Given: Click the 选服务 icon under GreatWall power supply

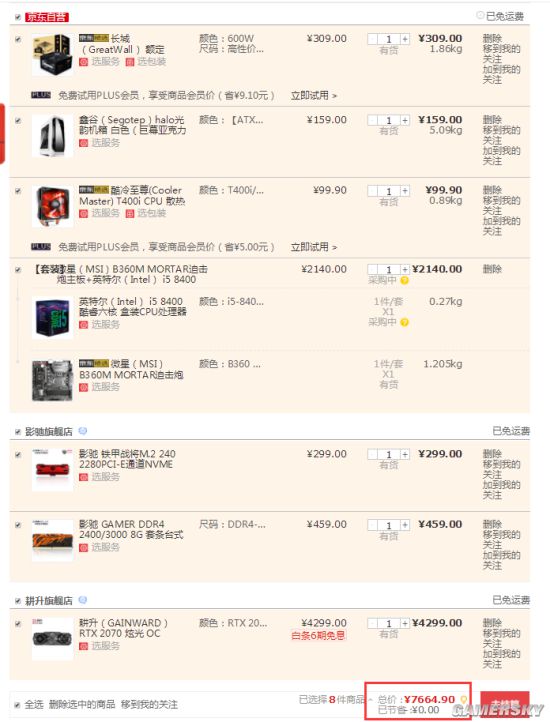Looking at the screenshot, I should click(83, 62).
